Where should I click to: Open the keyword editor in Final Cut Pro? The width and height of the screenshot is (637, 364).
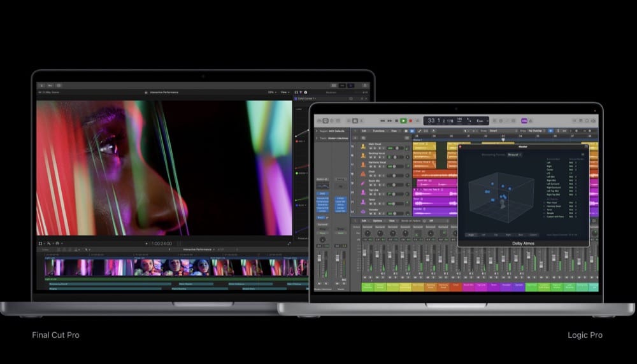point(50,85)
